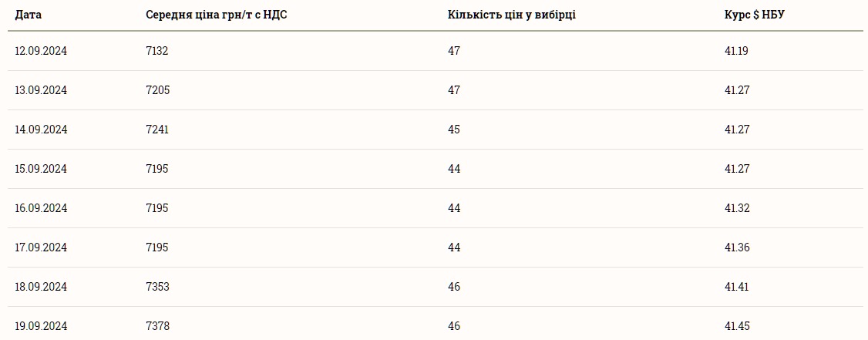Screen dimensions: 868x340
Task: Select the date 15.09.2024 row cell
Action: tap(41, 169)
